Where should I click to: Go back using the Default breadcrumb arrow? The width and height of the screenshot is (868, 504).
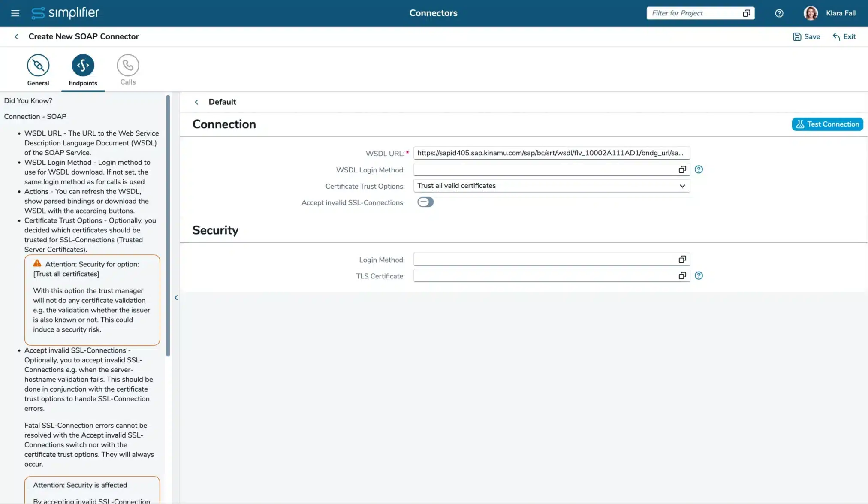pos(197,102)
